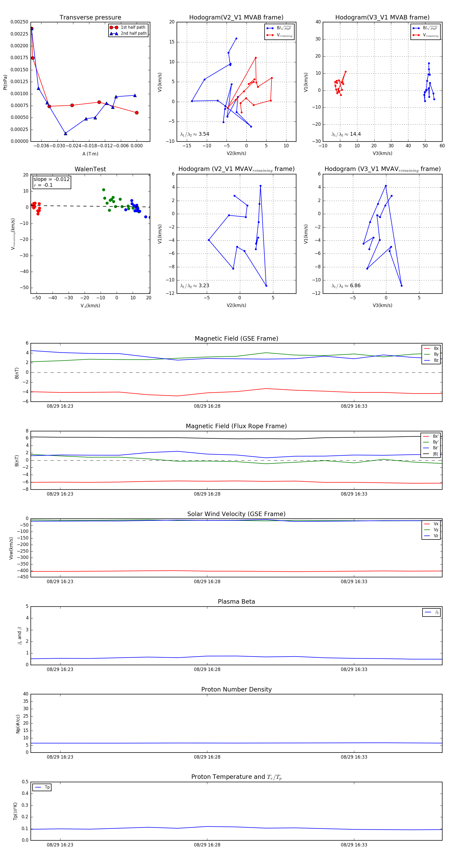Click "08/29 16:28" tick under Plasma Beta plot
This screenshot has width=473, height=868.
click(x=207, y=669)
